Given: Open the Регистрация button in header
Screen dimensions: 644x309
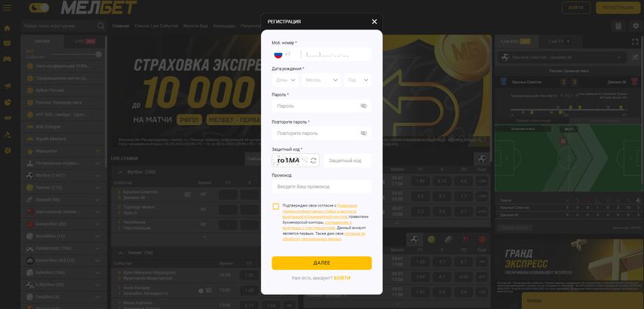Looking at the screenshot, I should (x=618, y=8).
